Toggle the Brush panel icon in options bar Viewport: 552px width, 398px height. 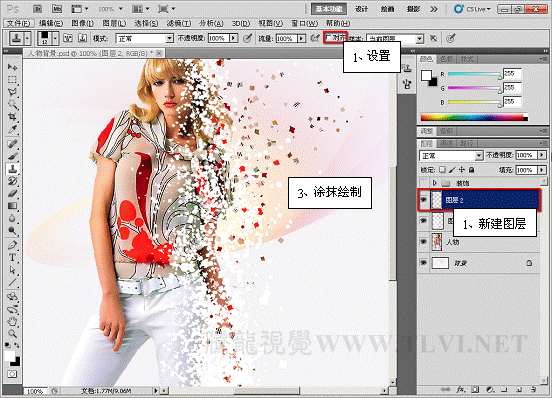68,38
